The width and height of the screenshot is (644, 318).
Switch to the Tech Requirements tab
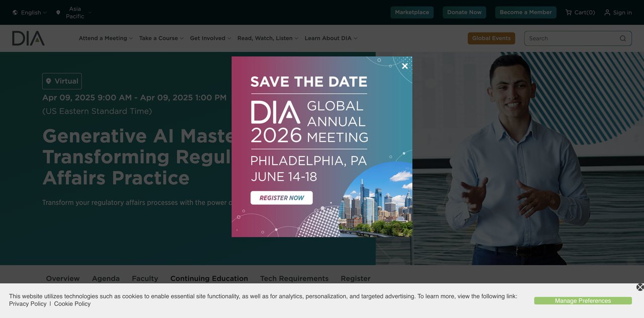(294, 278)
